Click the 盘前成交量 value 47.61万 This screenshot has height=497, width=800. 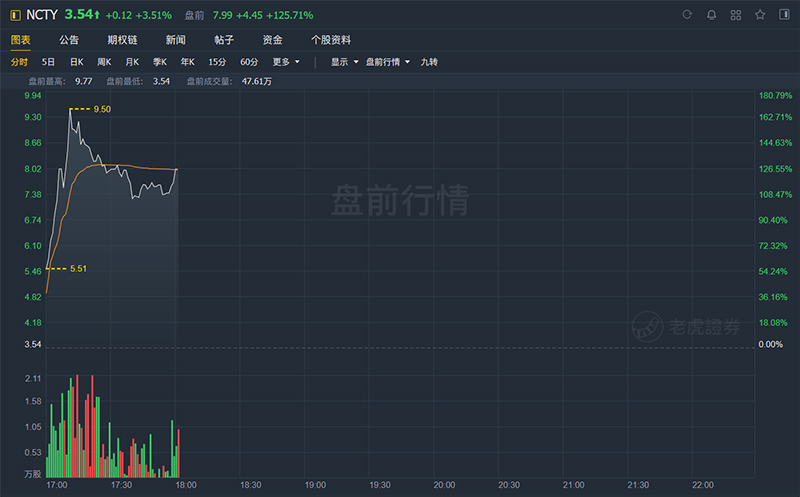point(257,82)
